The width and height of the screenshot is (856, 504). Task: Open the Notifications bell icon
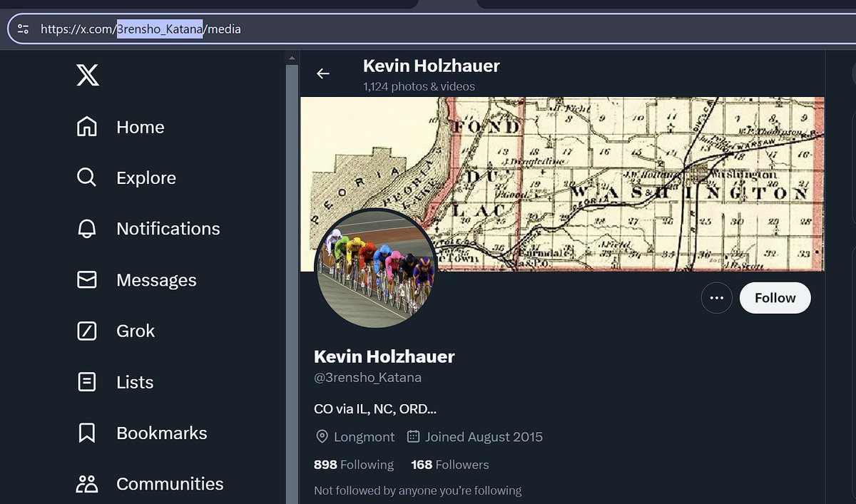tap(86, 229)
